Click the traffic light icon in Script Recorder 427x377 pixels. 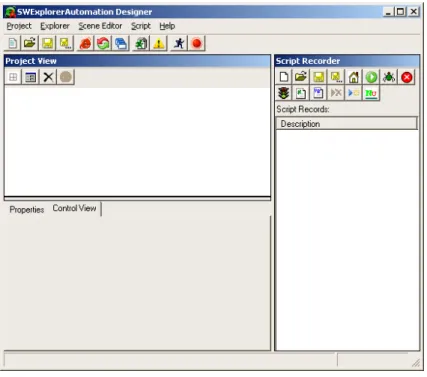click(x=284, y=93)
